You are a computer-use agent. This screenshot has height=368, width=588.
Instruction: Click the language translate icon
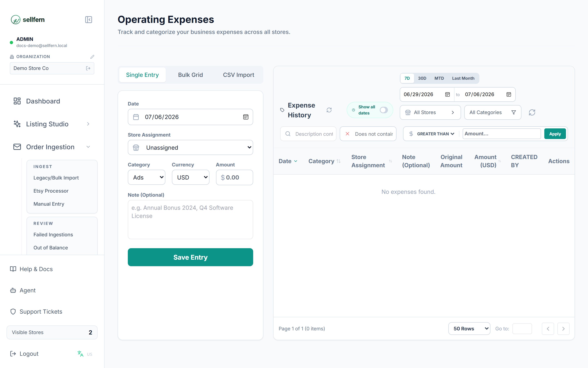[x=80, y=354]
